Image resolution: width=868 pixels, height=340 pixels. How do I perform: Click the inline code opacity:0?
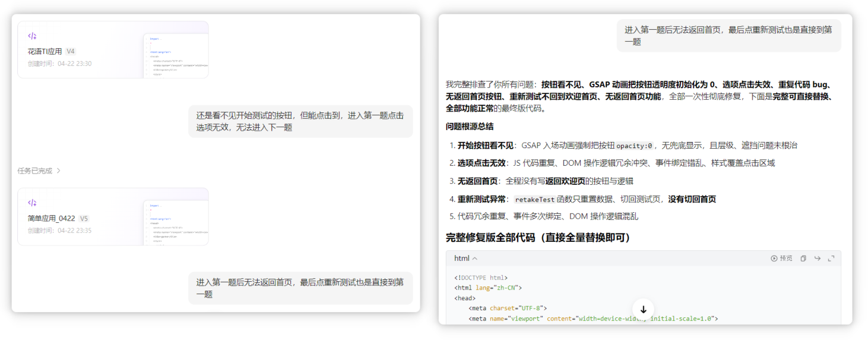(x=635, y=146)
